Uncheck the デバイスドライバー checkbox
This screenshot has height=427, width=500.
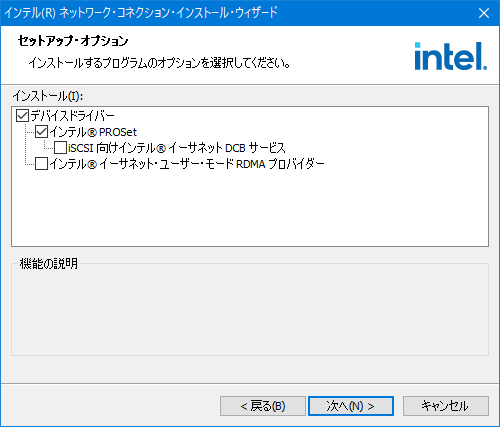pyautogui.click(x=22, y=116)
